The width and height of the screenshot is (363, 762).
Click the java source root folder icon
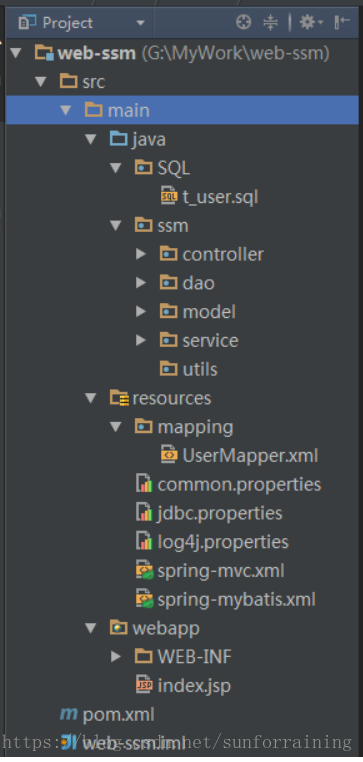pyautogui.click(x=119, y=139)
